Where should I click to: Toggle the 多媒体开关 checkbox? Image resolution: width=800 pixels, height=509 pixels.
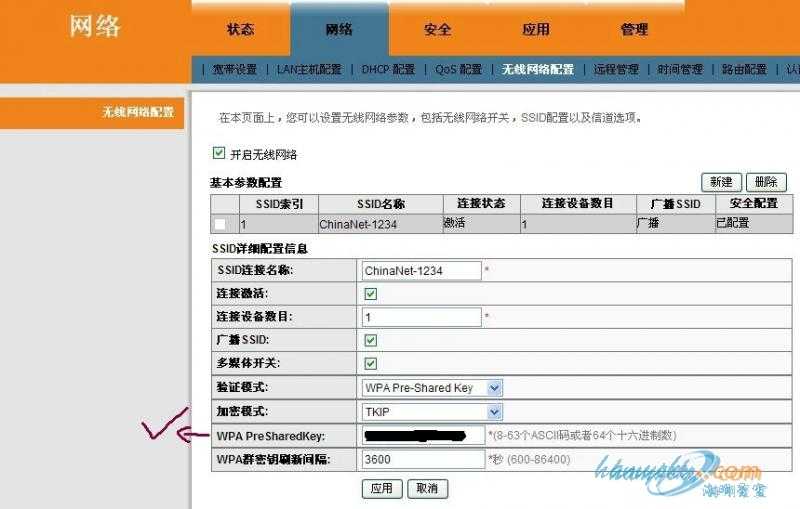[x=371, y=364]
